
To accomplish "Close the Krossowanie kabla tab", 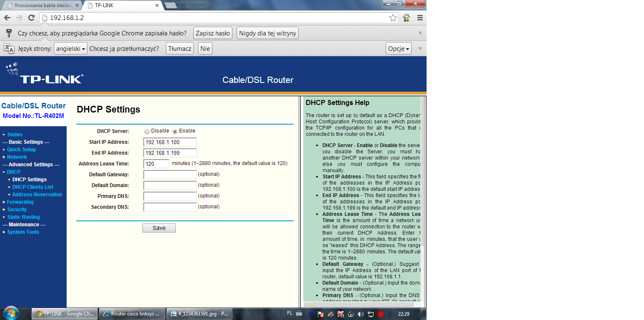I will (x=76, y=6).
